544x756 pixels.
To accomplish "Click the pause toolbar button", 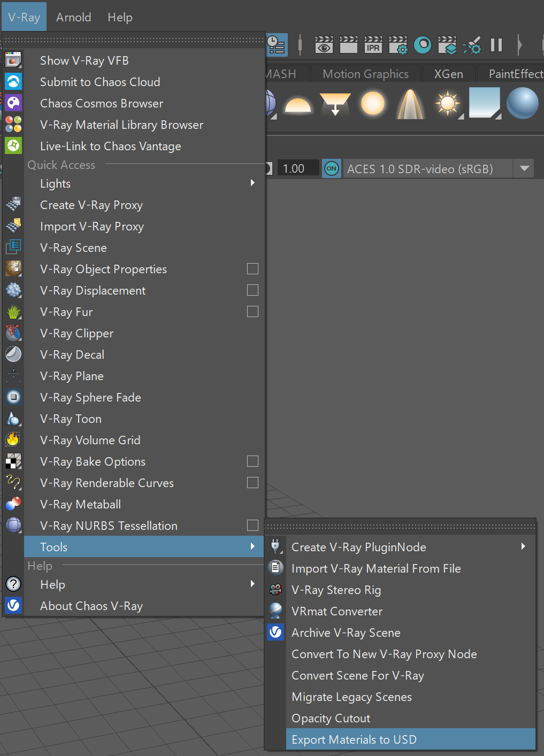I will (496, 45).
